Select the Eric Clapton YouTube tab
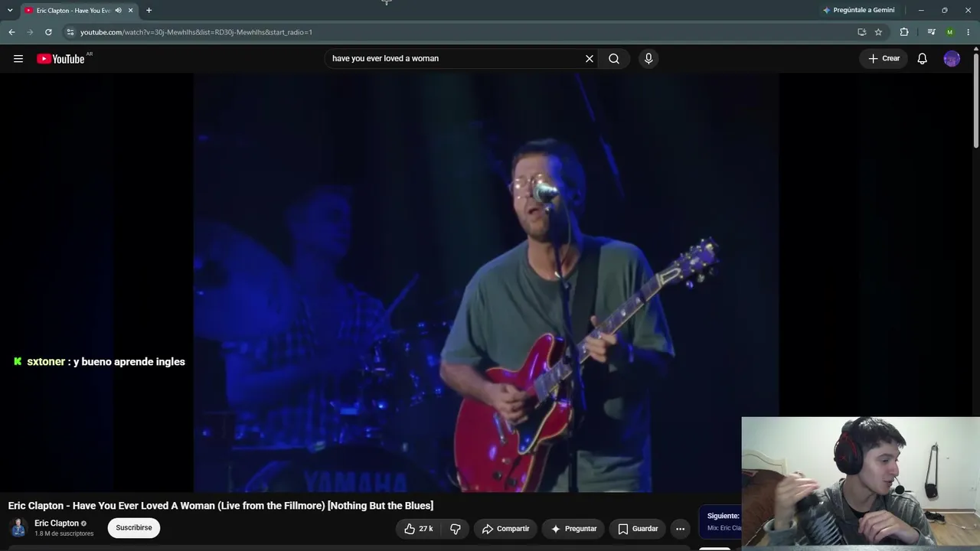This screenshot has height=551, width=980. (73, 11)
